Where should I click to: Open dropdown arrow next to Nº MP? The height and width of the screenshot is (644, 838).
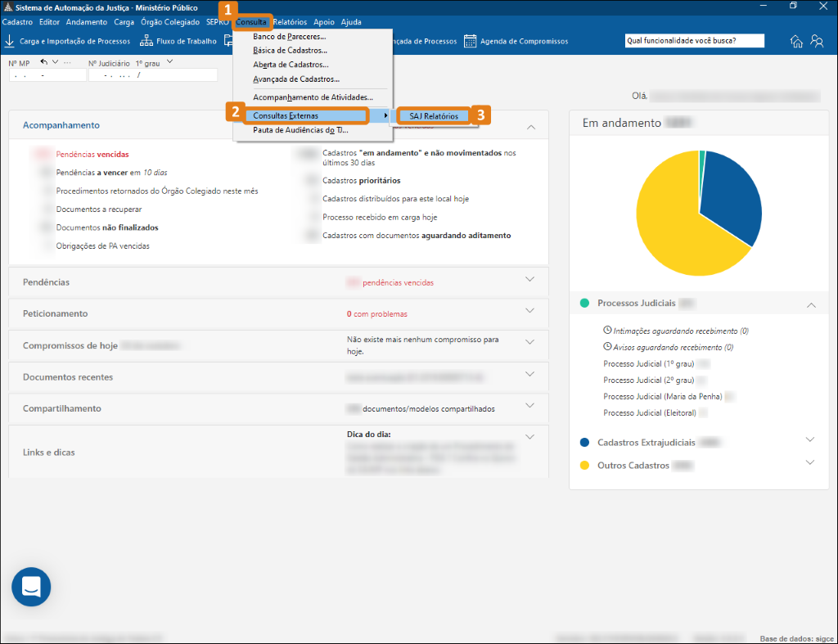click(x=55, y=62)
